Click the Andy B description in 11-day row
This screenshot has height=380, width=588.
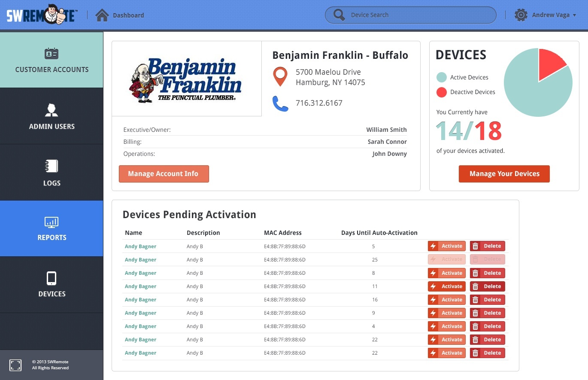(195, 286)
